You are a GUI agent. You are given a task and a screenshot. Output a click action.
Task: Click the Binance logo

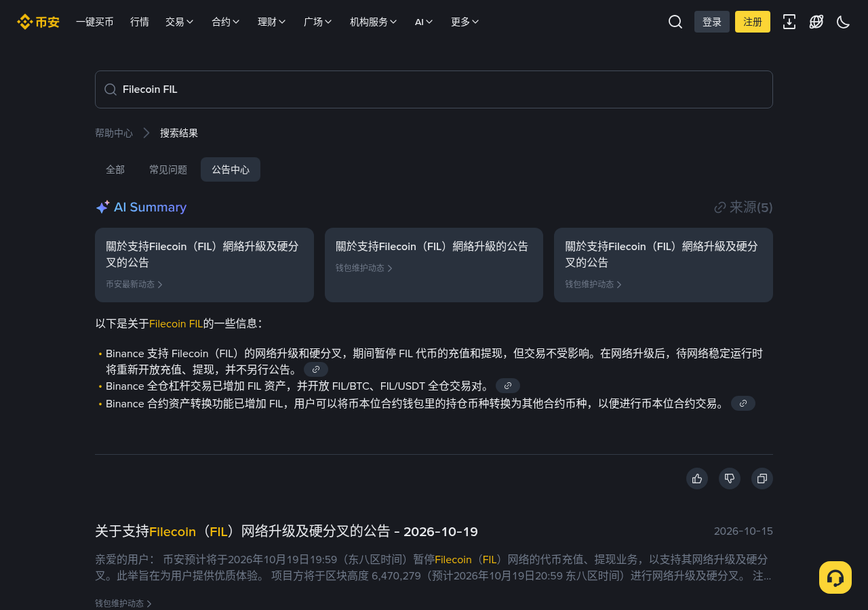click(38, 22)
